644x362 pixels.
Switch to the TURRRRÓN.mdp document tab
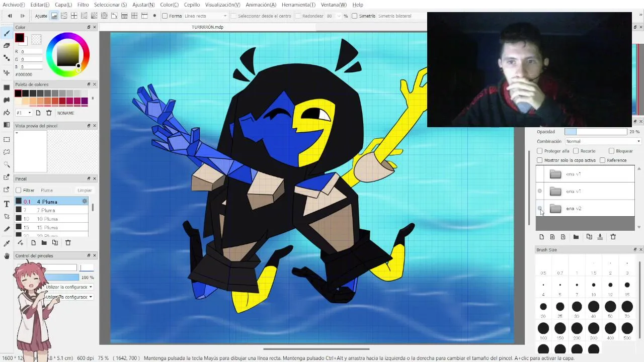pos(207,27)
